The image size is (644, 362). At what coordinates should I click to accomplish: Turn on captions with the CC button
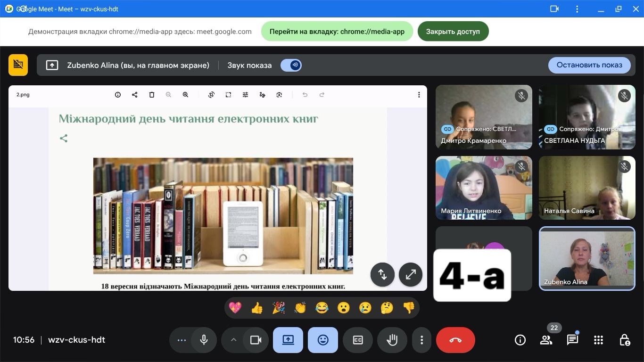(x=358, y=340)
